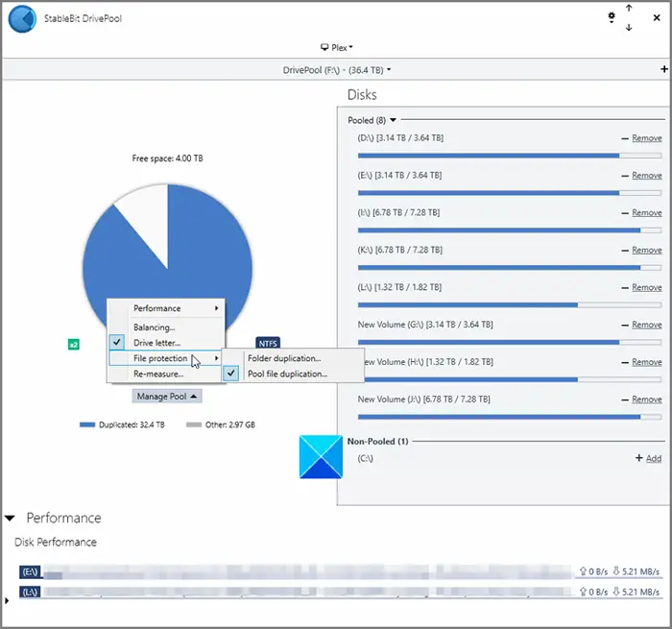The height and width of the screenshot is (629, 672).
Task: Remove the (I:\) disk from the pool
Action: tap(647, 212)
